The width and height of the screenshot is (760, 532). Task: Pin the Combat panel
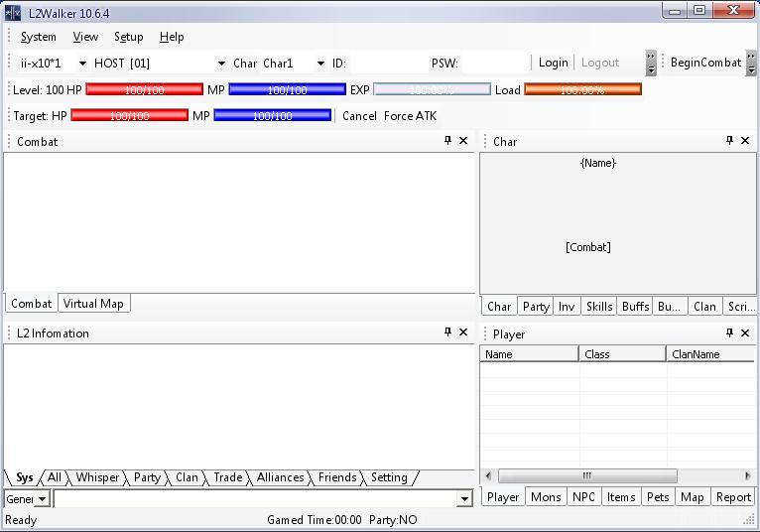[447, 141]
